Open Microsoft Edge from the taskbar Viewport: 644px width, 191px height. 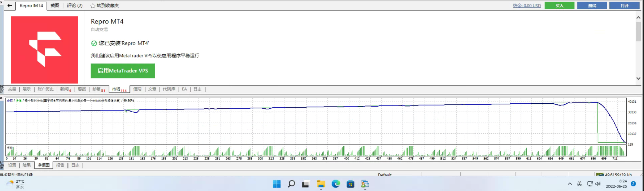[335, 184]
